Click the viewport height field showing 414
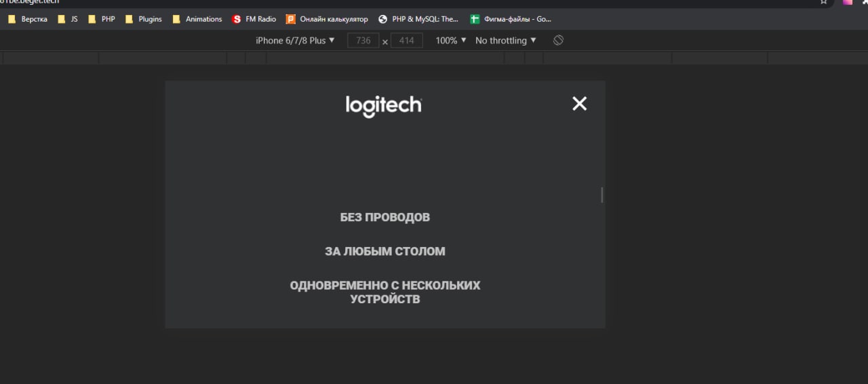Screen dimensions: 868x384 pyautogui.click(x=406, y=41)
